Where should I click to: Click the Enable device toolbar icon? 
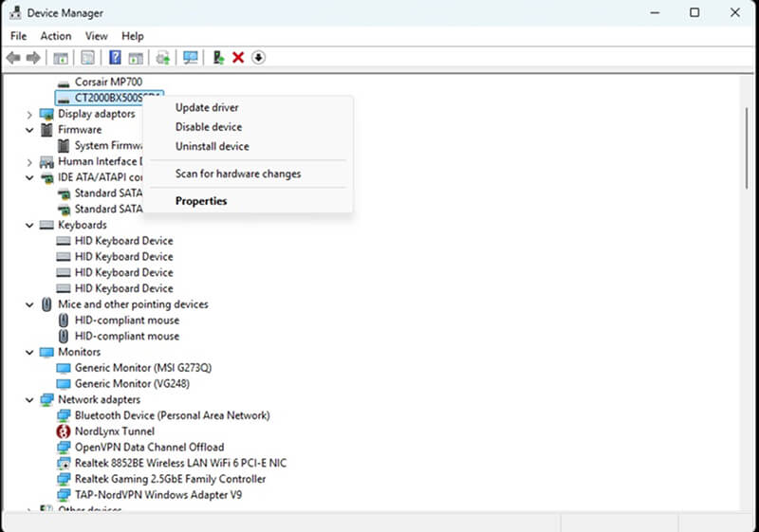click(x=218, y=58)
